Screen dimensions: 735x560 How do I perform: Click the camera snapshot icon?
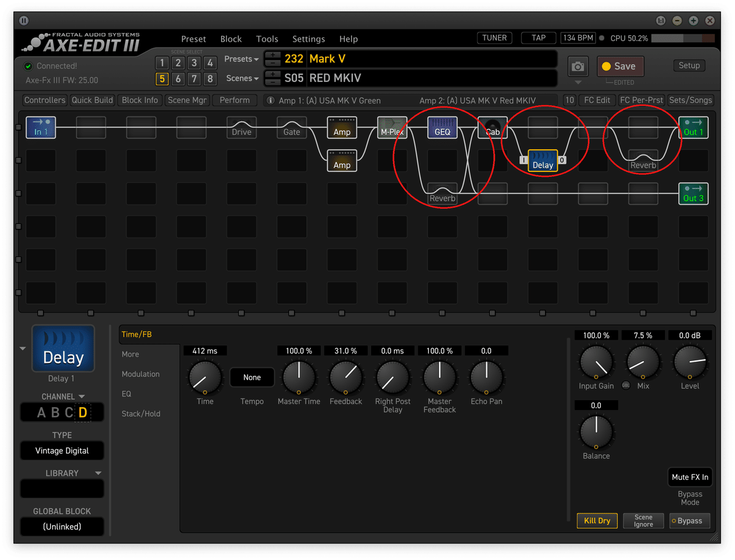pyautogui.click(x=576, y=67)
